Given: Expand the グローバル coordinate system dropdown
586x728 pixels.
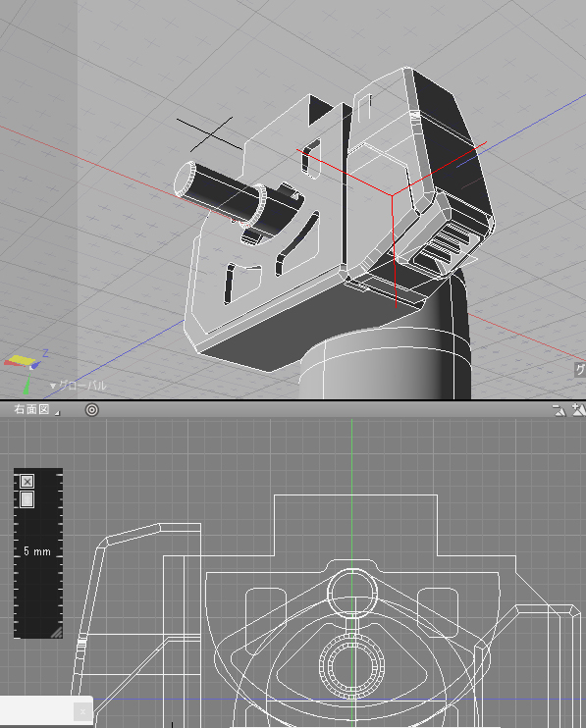Looking at the screenshot, I should (78, 386).
